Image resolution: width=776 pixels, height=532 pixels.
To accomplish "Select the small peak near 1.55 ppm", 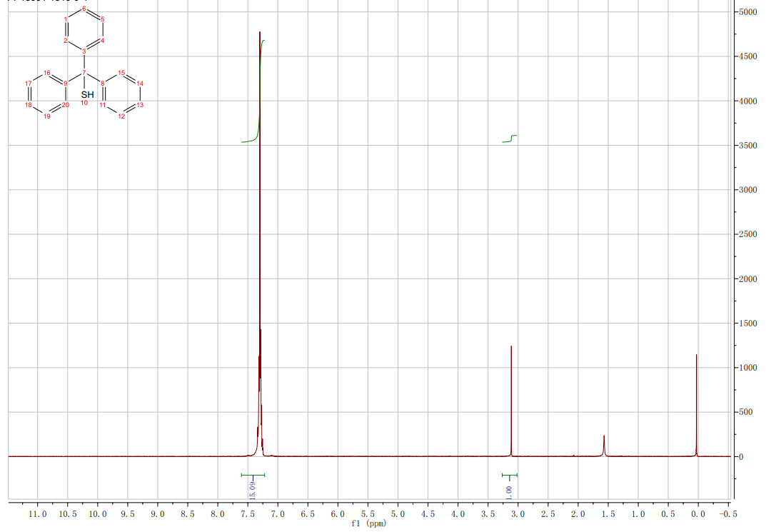I will pos(604,445).
